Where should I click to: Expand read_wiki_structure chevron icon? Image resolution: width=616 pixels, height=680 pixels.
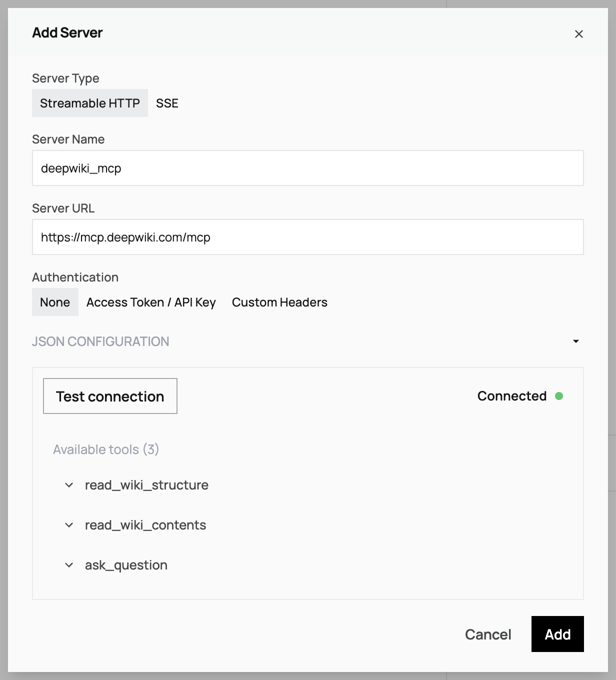coord(69,485)
